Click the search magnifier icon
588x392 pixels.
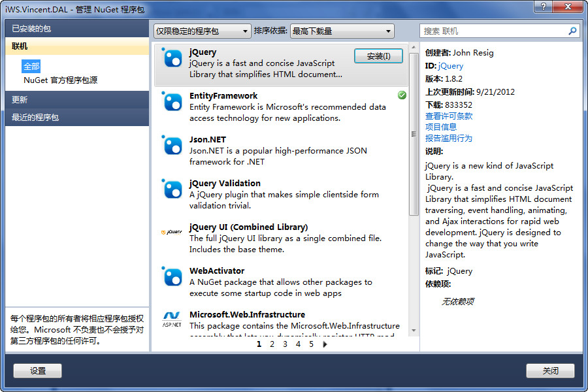coord(572,31)
